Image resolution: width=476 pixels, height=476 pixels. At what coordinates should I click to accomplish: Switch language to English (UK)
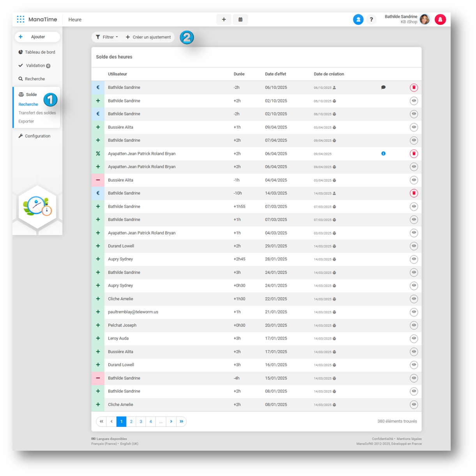click(x=129, y=444)
